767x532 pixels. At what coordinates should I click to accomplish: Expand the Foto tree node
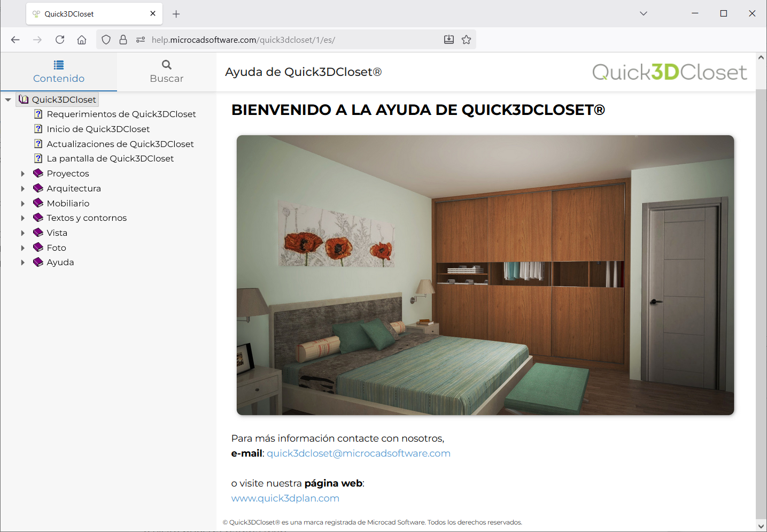22,248
